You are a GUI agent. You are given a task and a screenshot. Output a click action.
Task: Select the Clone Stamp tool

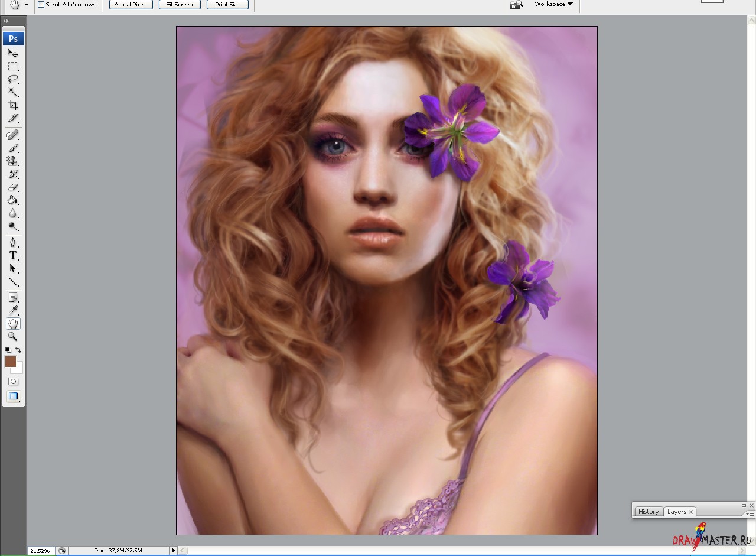tap(12, 161)
